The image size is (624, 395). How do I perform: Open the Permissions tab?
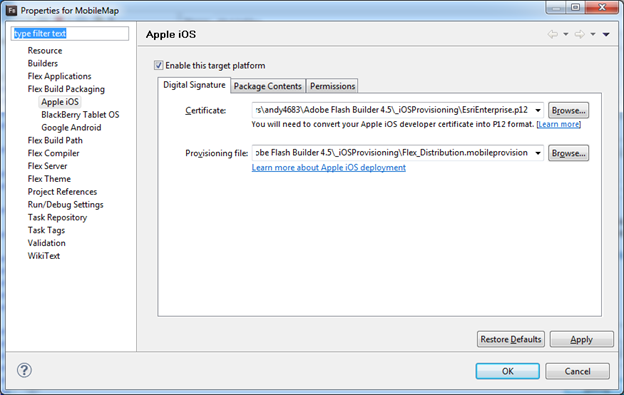(x=332, y=86)
